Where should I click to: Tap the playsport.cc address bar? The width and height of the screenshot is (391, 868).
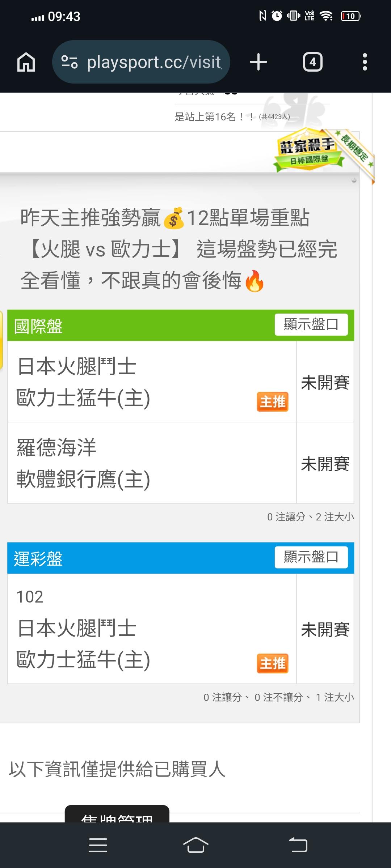154,62
